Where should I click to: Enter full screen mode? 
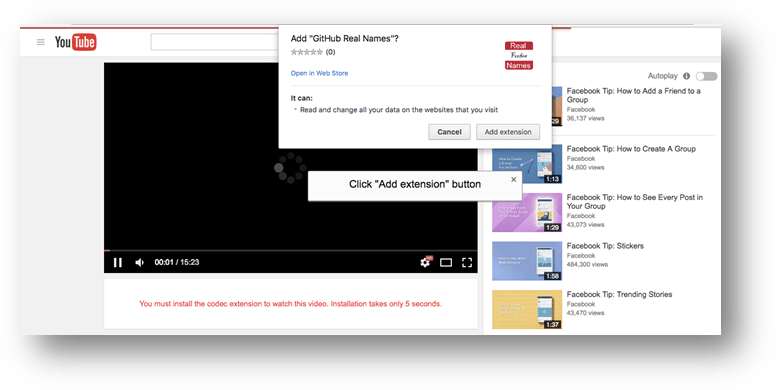(467, 262)
